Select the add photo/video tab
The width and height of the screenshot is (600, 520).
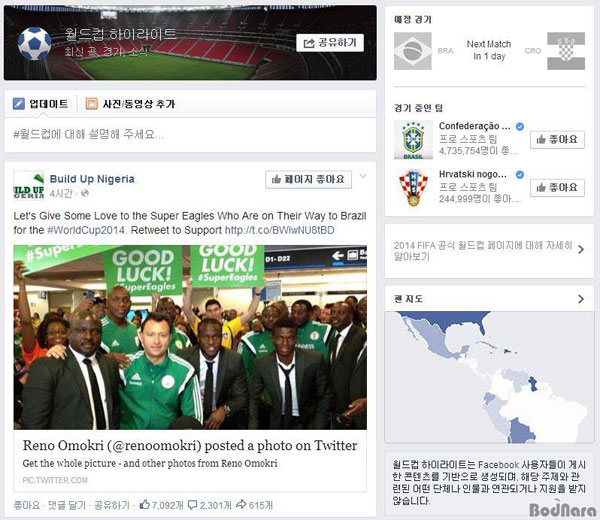[x=130, y=104]
